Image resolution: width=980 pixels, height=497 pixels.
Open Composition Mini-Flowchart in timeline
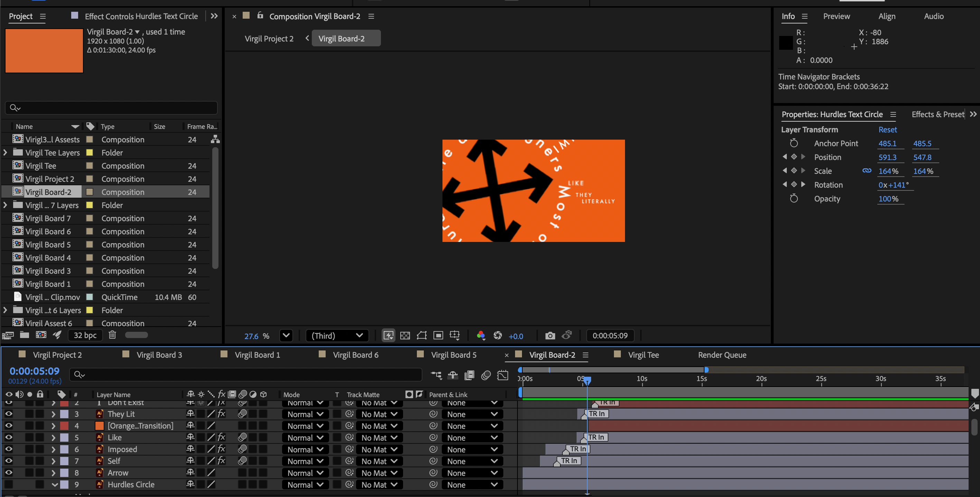(x=436, y=375)
